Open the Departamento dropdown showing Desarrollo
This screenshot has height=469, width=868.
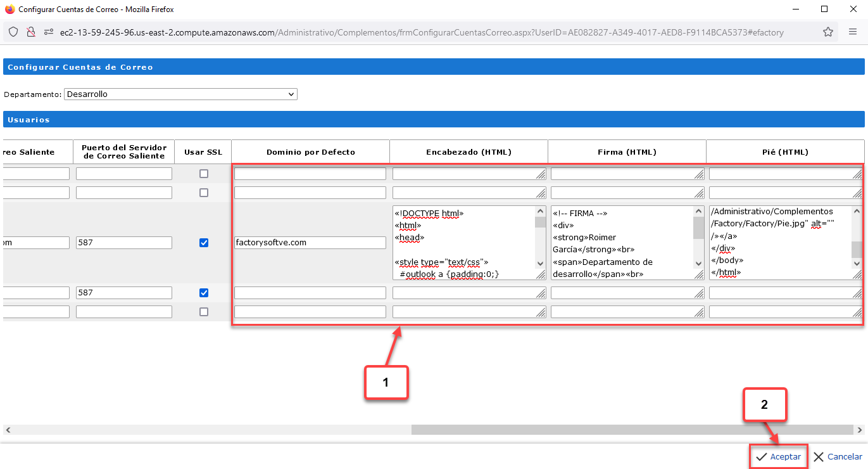pos(180,94)
